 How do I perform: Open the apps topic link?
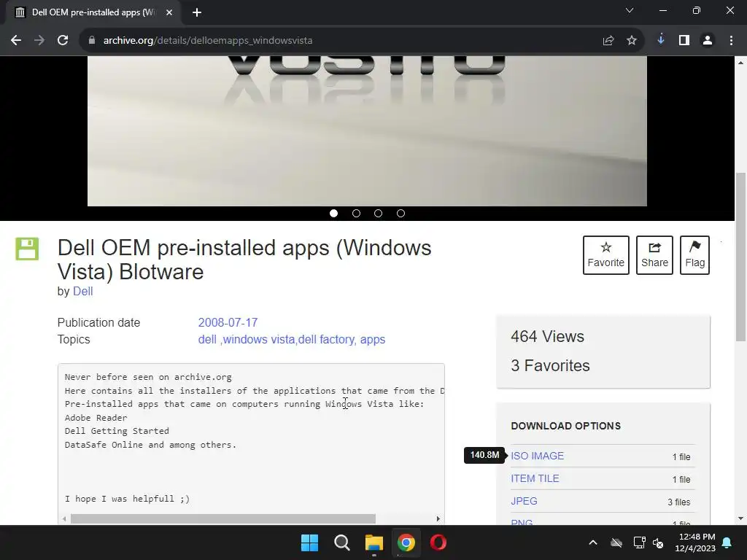coord(373,340)
